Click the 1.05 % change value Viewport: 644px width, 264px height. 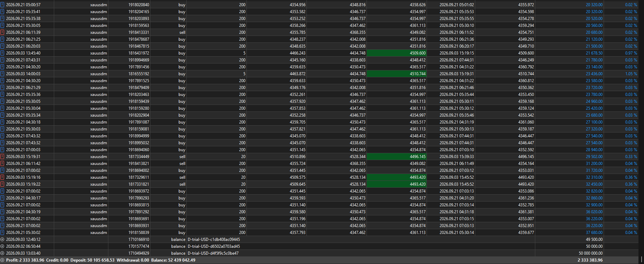point(631,74)
